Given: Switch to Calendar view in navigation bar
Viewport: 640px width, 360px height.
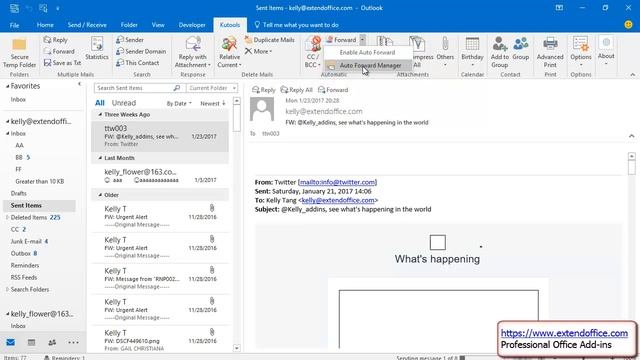Looking at the screenshot, I should 31,342.
